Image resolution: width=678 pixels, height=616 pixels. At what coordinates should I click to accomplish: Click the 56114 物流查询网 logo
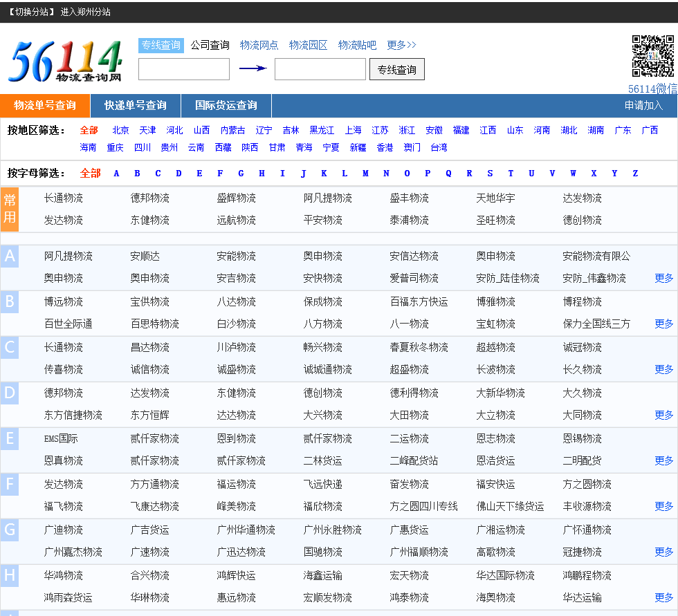click(66, 62)
